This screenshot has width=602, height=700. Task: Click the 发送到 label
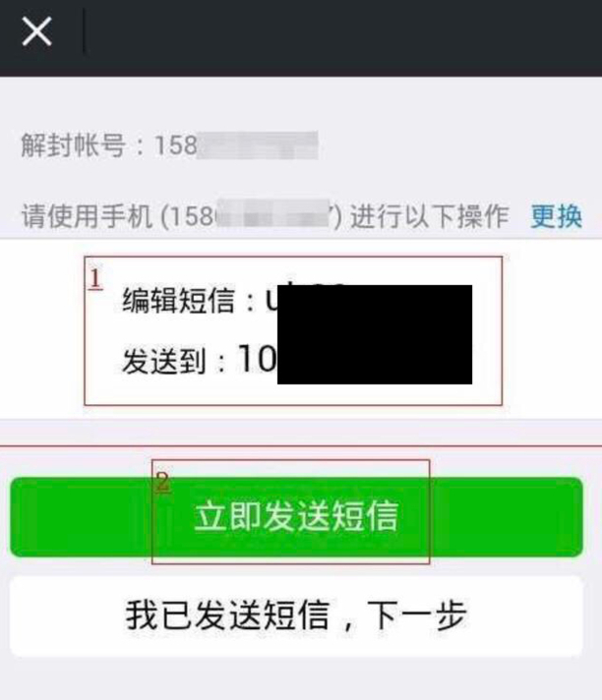[163, 361]
